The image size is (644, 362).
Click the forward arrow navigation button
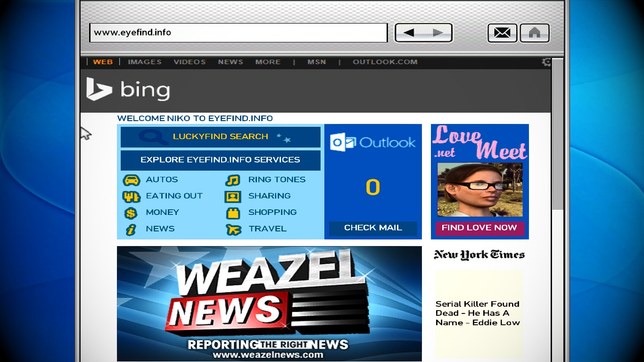click(438, 33)
